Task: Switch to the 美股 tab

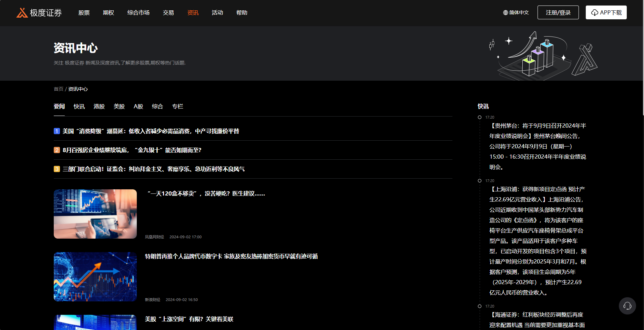Action: tap(119, 107)
